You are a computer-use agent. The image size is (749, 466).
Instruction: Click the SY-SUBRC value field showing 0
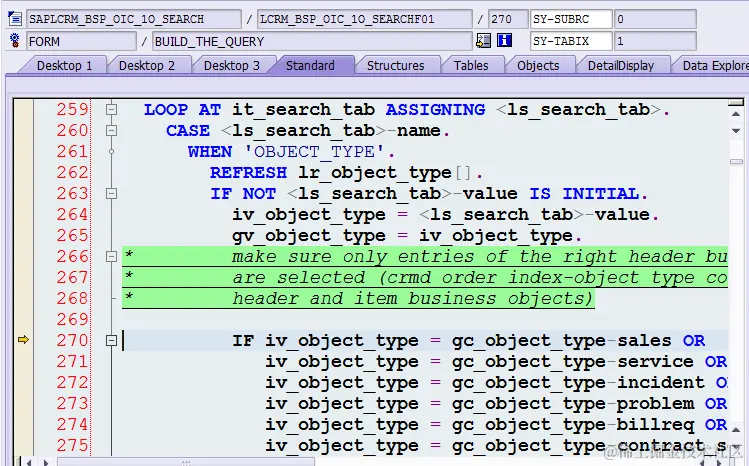coord(655,19)
